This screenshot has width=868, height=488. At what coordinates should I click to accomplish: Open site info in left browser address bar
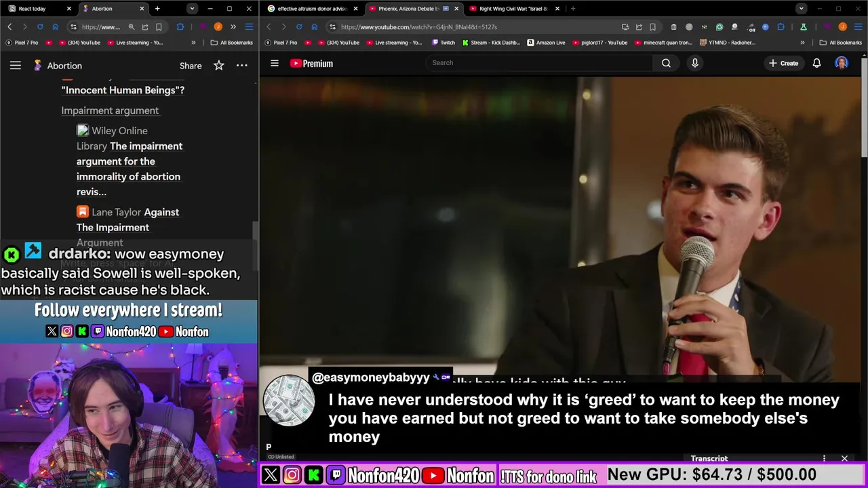(73, 27)
